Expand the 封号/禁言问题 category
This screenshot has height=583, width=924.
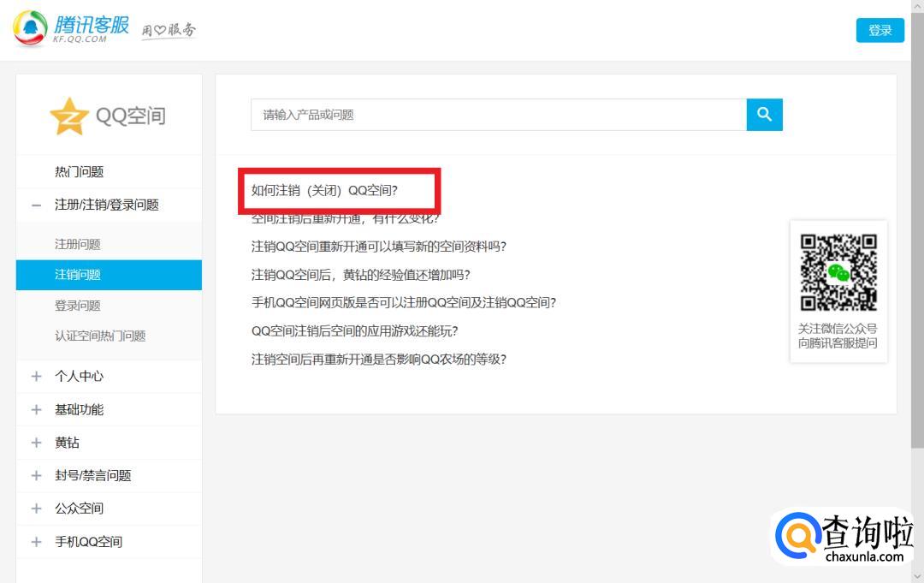36,476
